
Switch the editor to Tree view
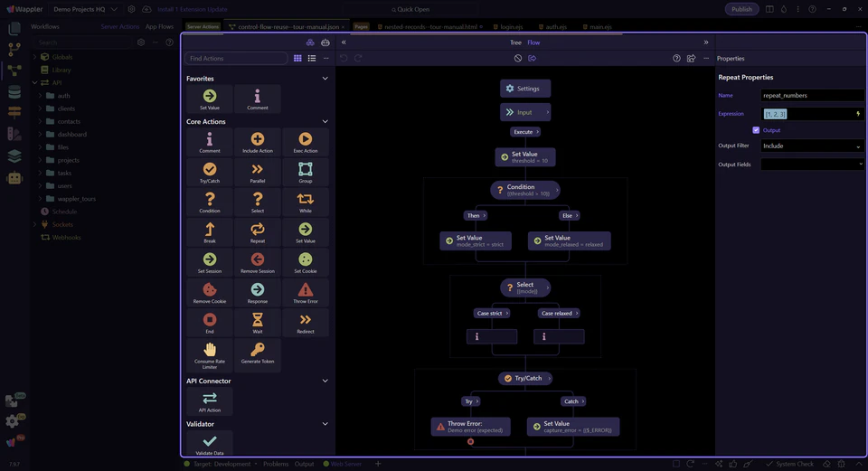click(515, 42)
